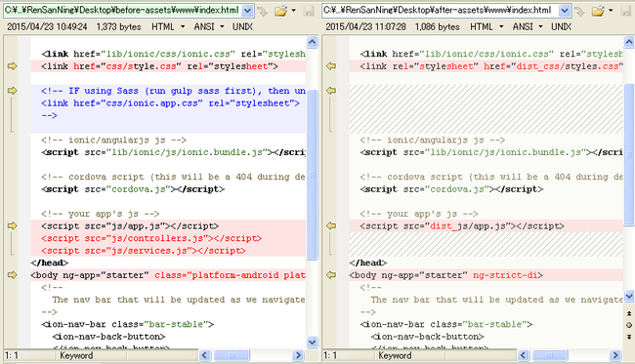
Task: Copy Sass comment block to right side
Action: (x=12, y=91)
